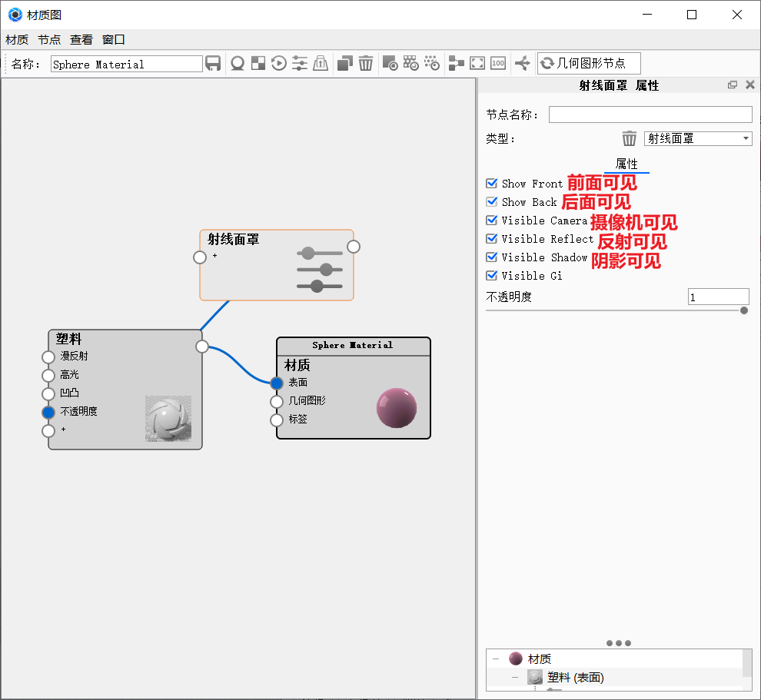761x700 pixels.
Task: Align nodes layout icon
Action: (x=456, y=64)
